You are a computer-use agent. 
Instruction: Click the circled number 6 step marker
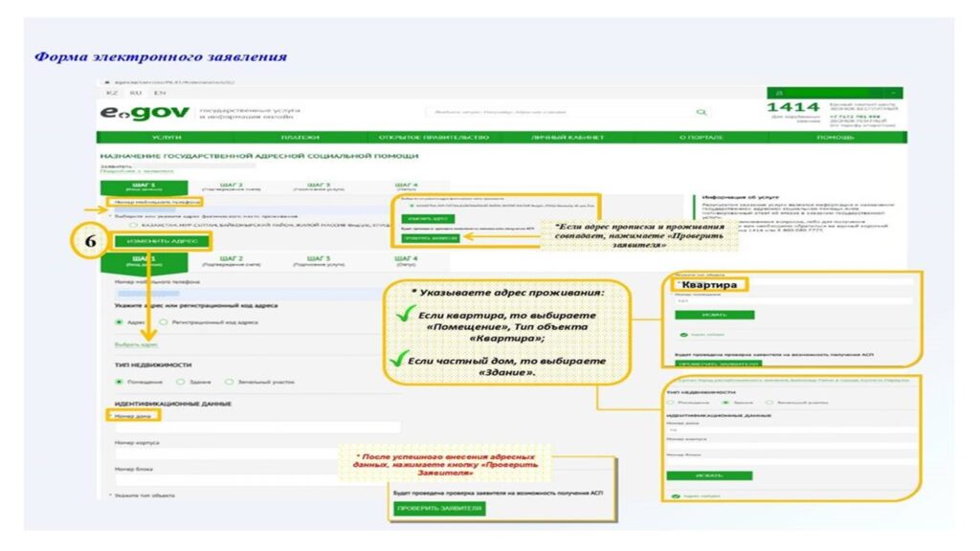(87, 241)
